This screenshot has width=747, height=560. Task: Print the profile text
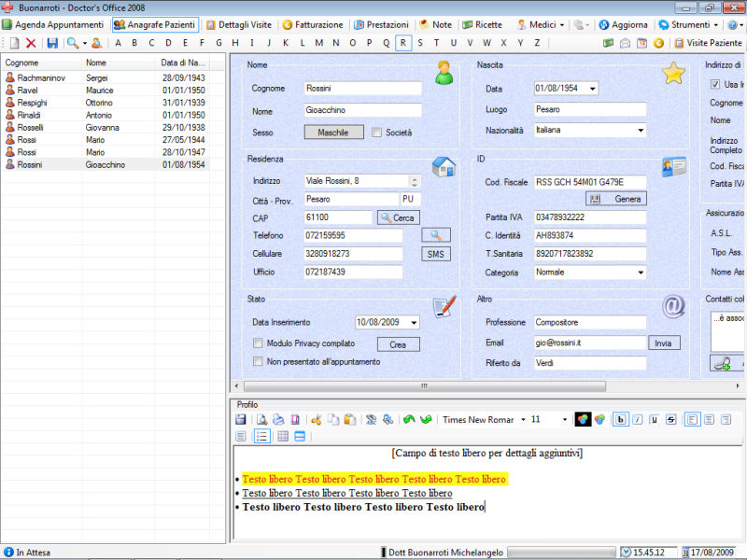click(x=278, y=419)
